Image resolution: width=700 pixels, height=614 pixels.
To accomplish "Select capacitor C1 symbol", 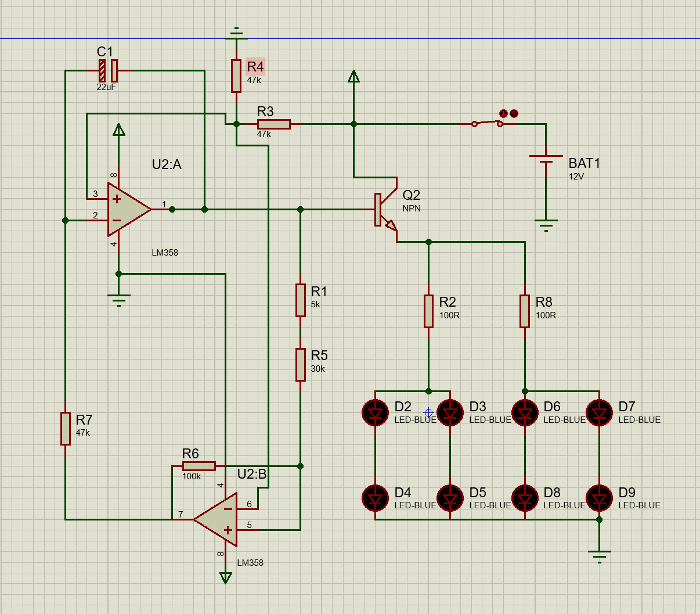I will pos(108,70).
